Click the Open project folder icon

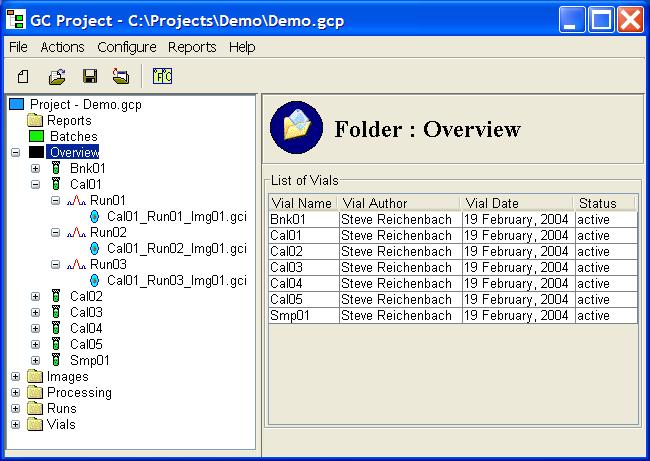(x=57, y=76)
